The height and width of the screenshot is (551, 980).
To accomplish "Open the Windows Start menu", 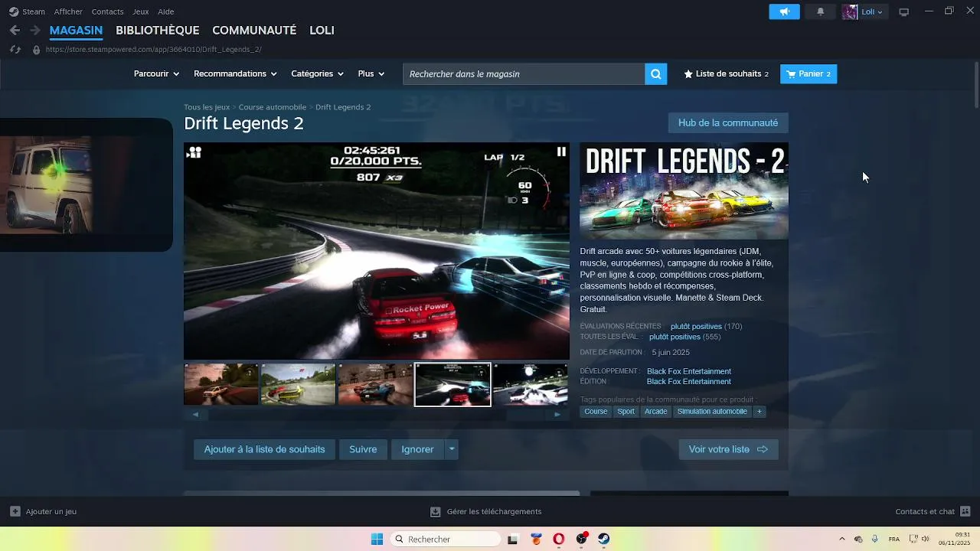I will (x=377, y=539).
